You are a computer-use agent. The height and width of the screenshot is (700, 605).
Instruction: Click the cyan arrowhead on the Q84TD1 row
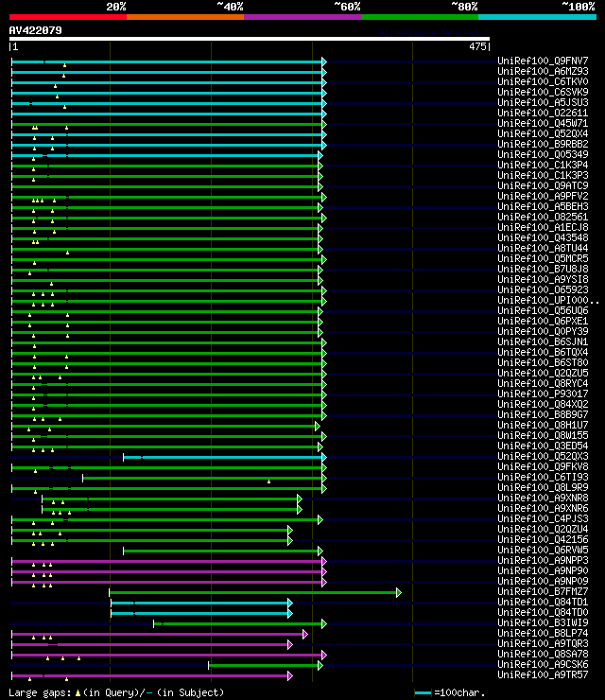point(290,604)
